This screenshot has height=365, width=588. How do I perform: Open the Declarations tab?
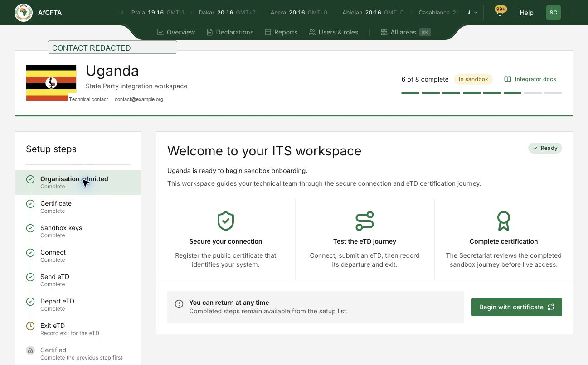coord(230,32)
